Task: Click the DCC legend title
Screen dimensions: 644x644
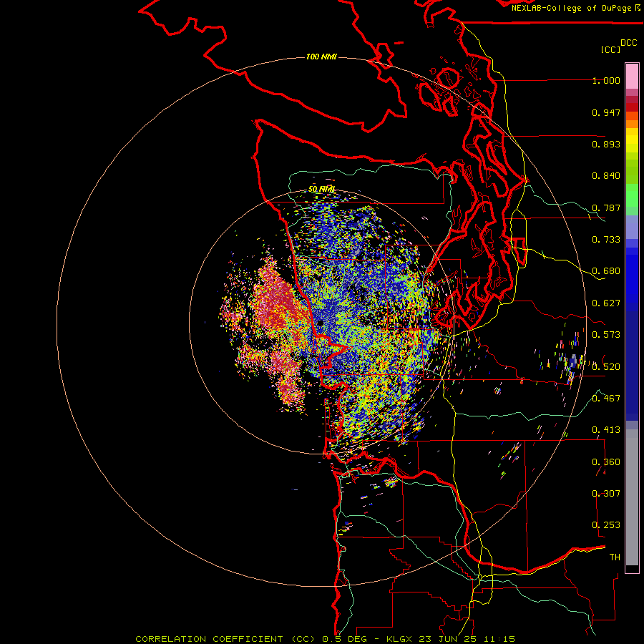Action: [x=629, y=43]
